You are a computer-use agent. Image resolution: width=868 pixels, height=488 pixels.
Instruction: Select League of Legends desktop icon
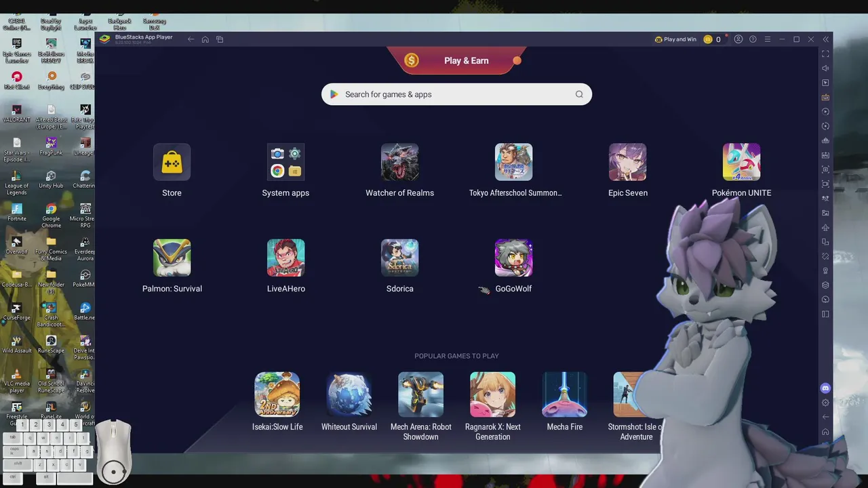pyautogui.click(x=17, y=182)
